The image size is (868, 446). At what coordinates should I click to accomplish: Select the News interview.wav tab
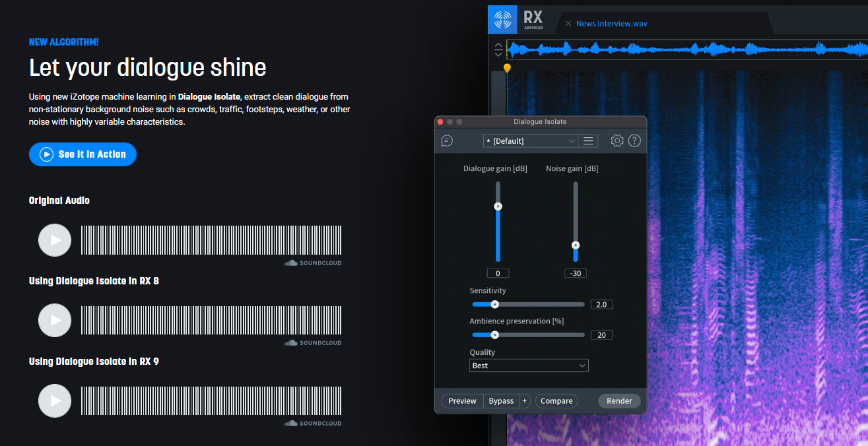[611, 24]
